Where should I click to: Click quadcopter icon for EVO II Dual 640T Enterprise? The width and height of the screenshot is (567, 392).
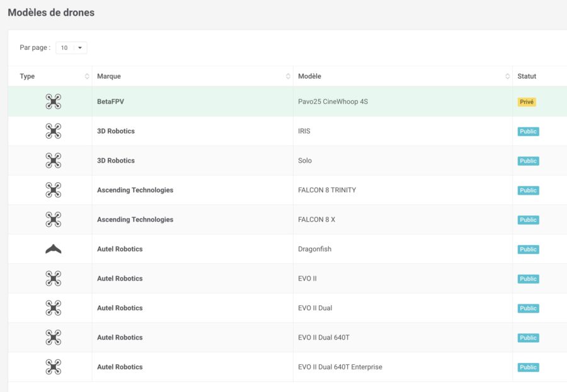coord(53,367)
